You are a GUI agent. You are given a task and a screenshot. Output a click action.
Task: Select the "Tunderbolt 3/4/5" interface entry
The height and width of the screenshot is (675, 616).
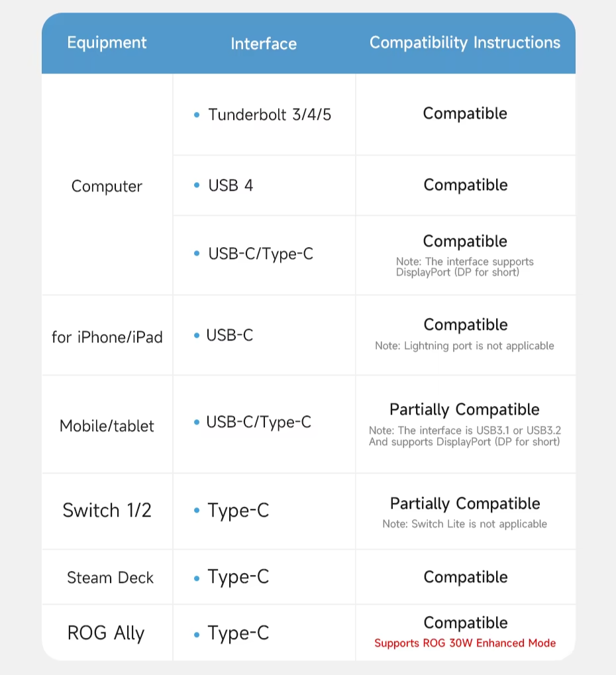tap(270, 115)
